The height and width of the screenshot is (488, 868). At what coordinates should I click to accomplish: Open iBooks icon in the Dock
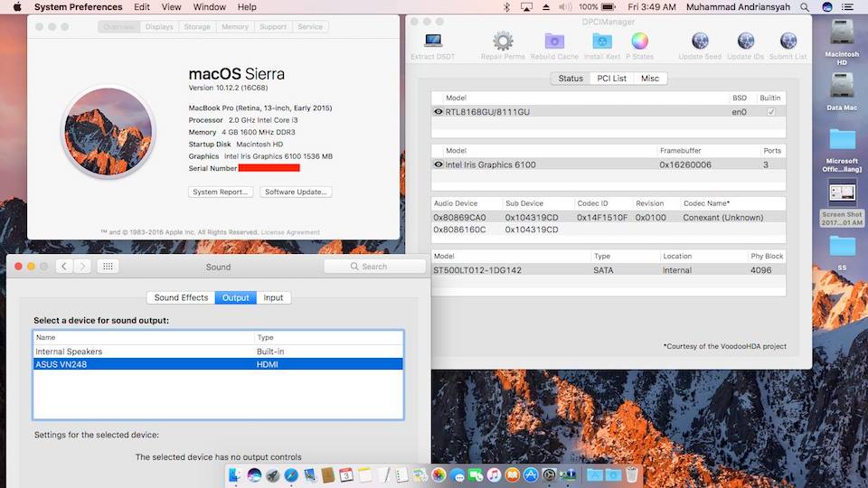click(512, 474)
